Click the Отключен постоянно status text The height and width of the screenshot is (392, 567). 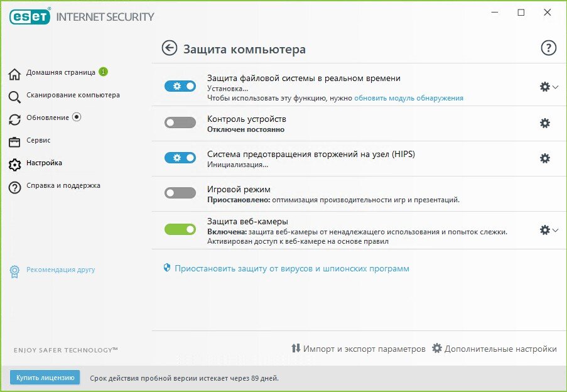(246, 129)
